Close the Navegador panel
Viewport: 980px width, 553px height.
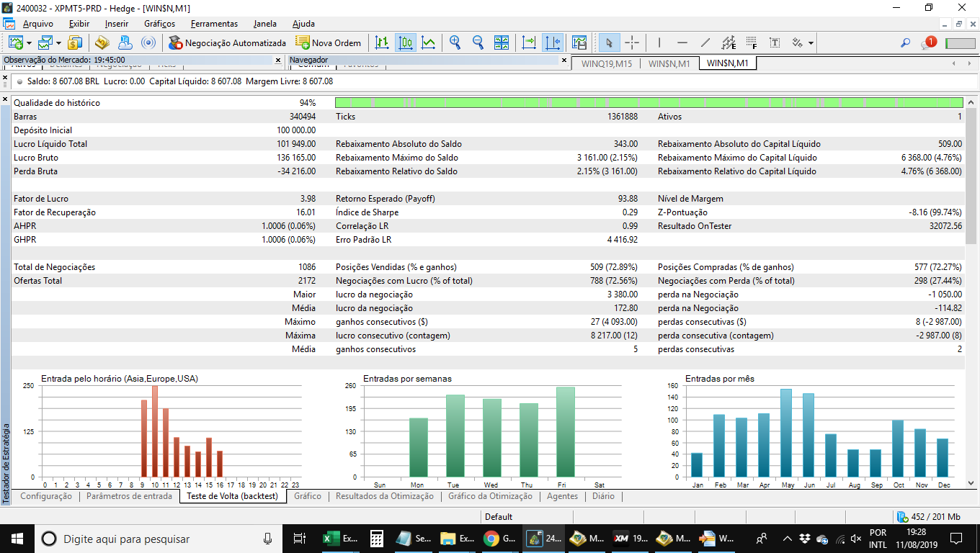click(x=564, y=60)
